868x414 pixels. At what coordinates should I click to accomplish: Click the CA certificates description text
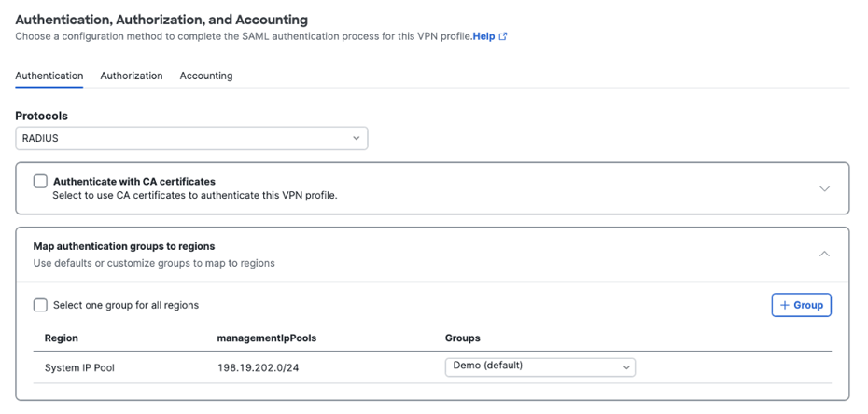195,195
